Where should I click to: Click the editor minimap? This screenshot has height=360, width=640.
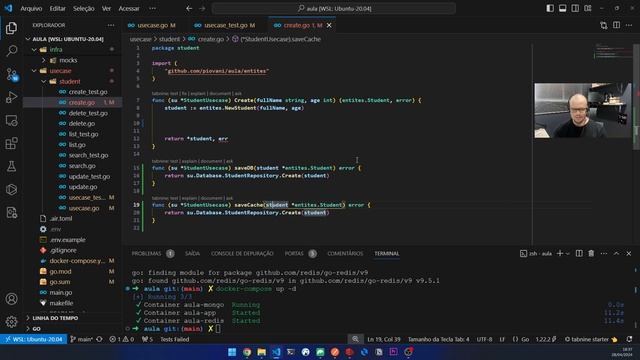tap(614, 51)
